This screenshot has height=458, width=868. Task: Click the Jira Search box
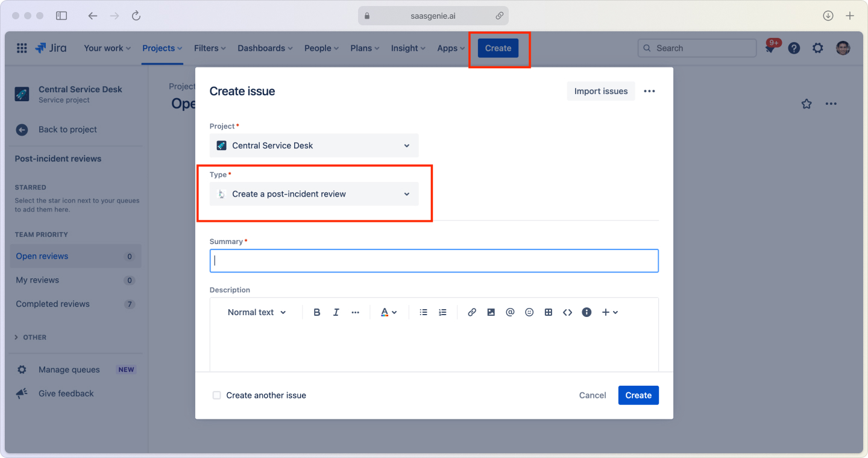tap(697, 48)
